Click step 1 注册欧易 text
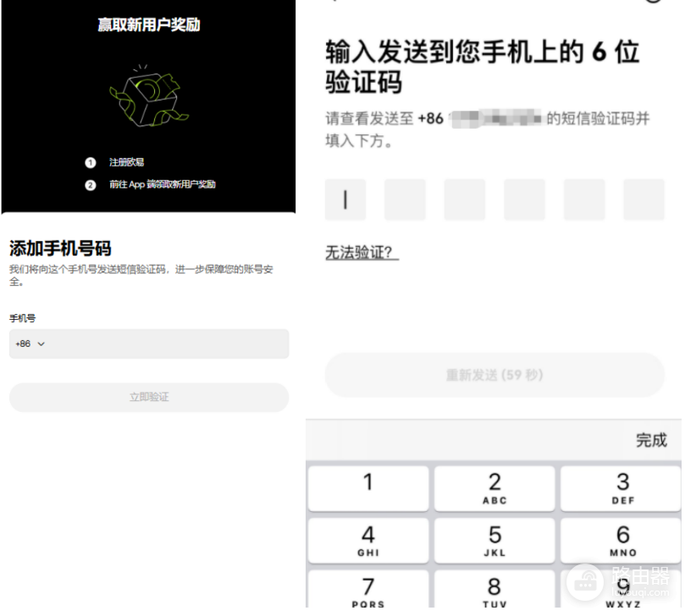The image size is (685, 616). coord(127,162)
